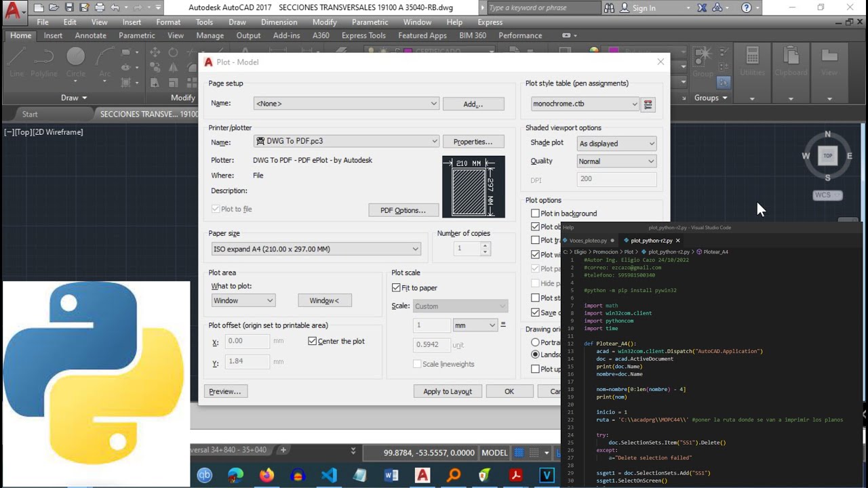Toggle Scale lineweights checkbox
This screenshot has height=488, width=868.
pyautogui.click(x=417, y=364)
